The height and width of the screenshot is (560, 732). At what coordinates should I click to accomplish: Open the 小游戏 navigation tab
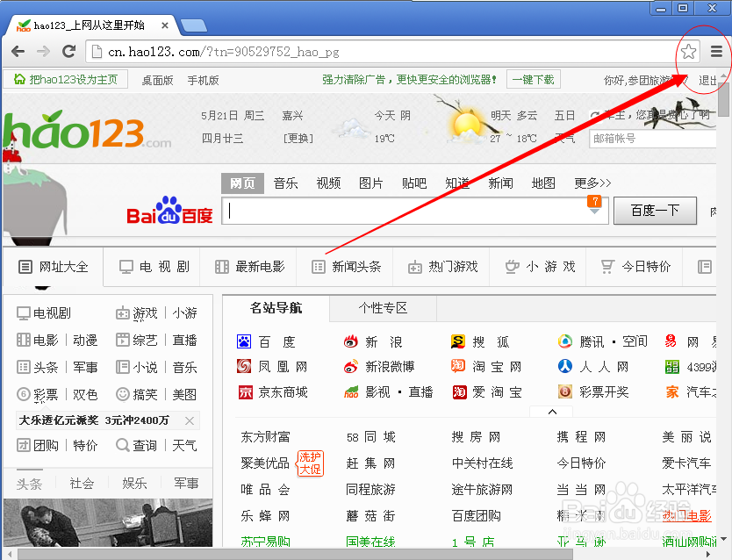(539, 267)
